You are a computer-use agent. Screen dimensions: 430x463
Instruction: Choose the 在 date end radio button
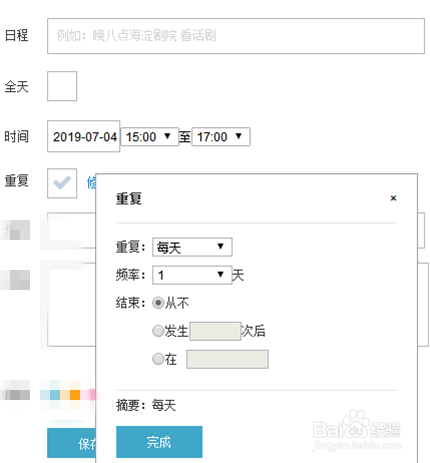158,359
